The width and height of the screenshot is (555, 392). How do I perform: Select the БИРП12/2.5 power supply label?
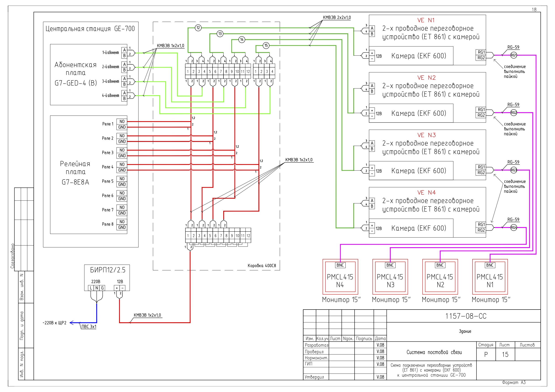coord(108,270)
